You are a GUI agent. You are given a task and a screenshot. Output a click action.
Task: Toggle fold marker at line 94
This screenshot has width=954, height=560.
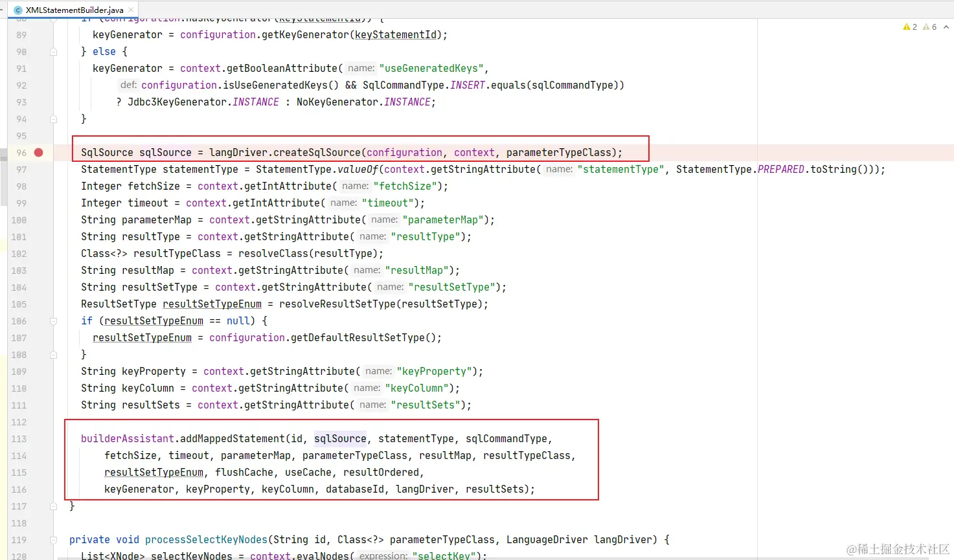click(x=54, y=119)
